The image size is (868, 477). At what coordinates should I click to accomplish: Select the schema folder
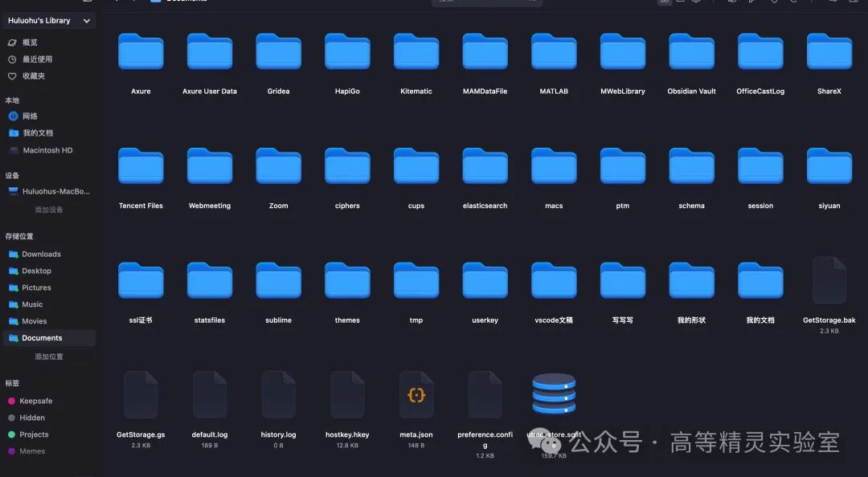click(691, 166)
